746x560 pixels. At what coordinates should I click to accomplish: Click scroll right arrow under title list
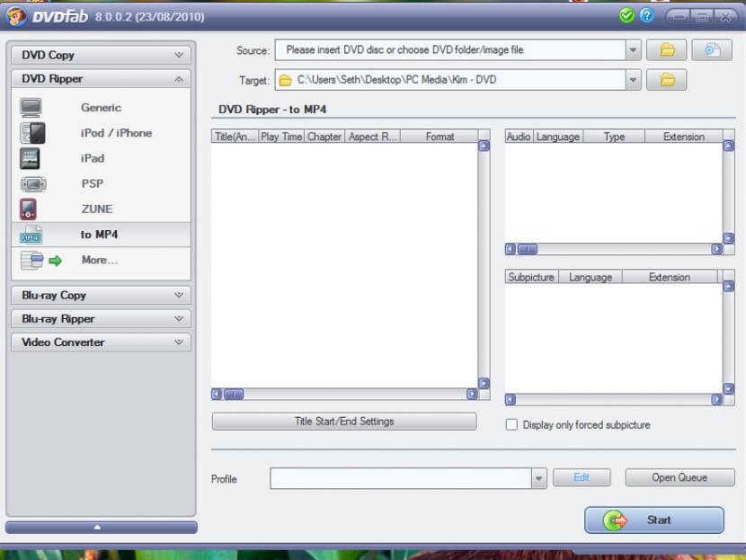(x=472, y=394)
